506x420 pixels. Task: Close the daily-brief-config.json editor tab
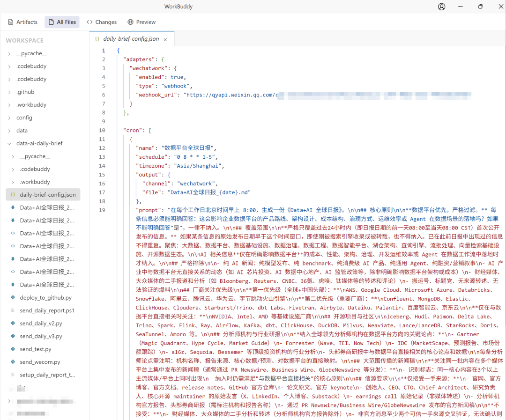(x=165, y=39)
